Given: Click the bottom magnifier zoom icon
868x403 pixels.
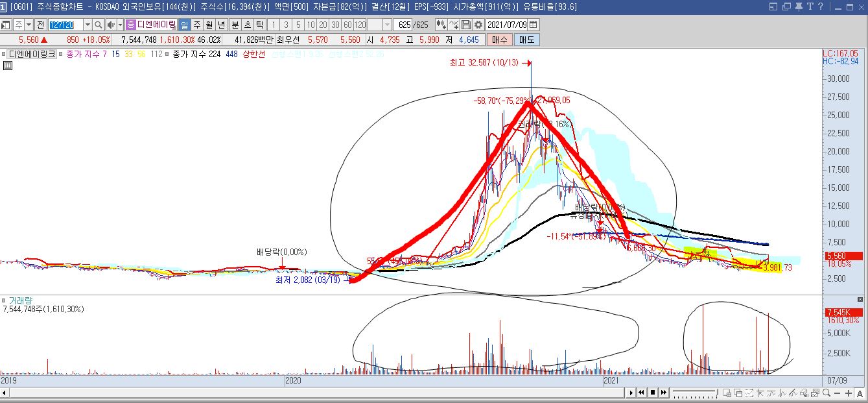Looking at the screenshot, I should (x=827, y=393).
